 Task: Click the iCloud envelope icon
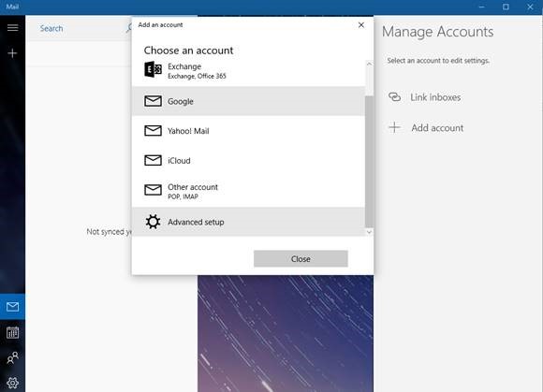153,160
